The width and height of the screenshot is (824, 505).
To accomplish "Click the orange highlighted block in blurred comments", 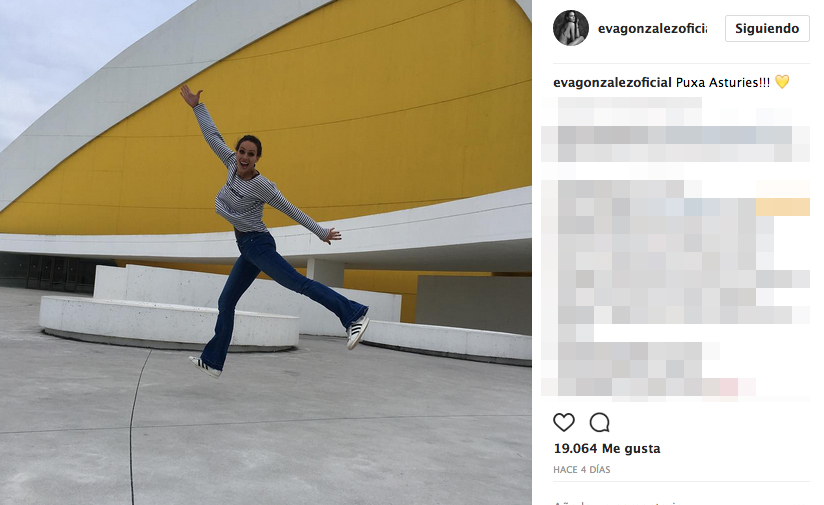I will [782, 207].
